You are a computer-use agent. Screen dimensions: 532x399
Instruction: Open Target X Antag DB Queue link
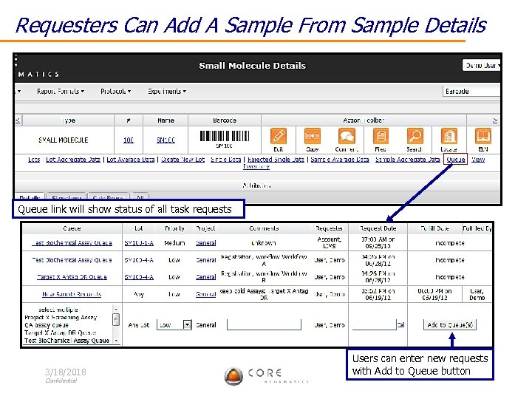[72, 277]
